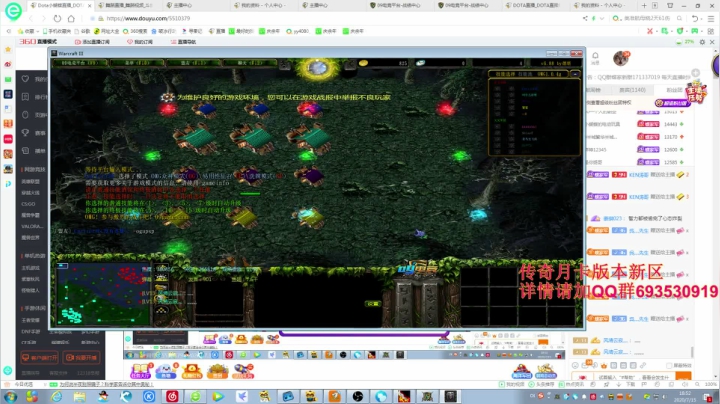Open the extensions grid icon

[x=711, y=31]
